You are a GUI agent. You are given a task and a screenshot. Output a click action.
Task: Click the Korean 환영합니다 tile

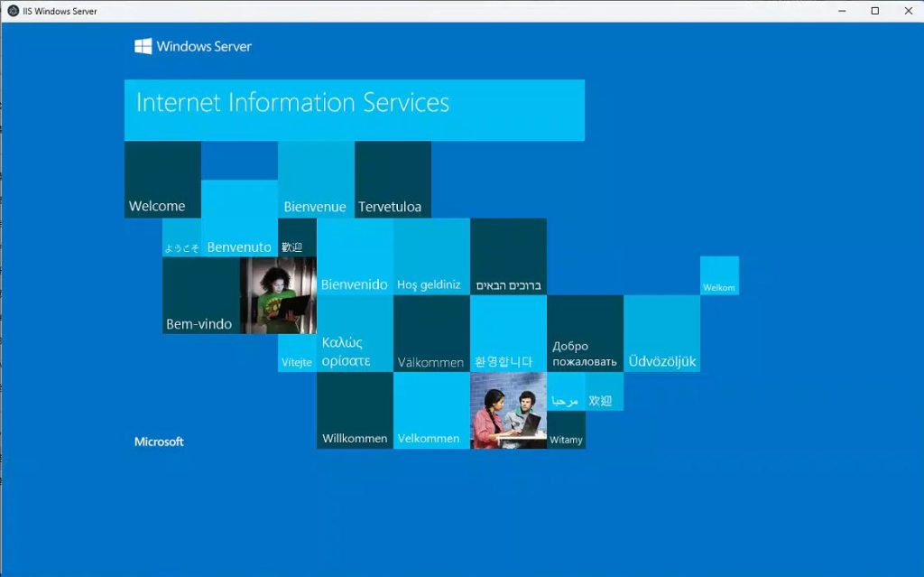coord(509,333)
